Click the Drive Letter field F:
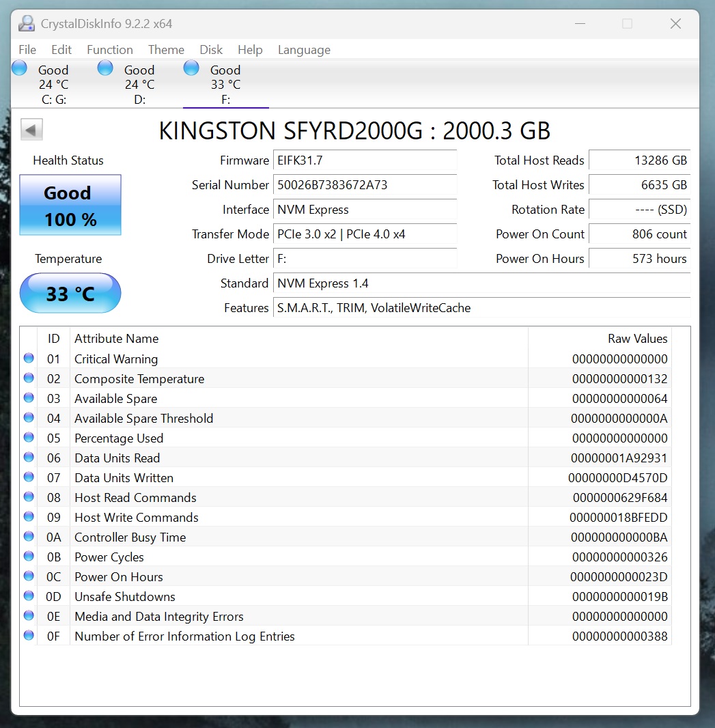This screenshot has height=728, width=715. [x=365, y=259]
